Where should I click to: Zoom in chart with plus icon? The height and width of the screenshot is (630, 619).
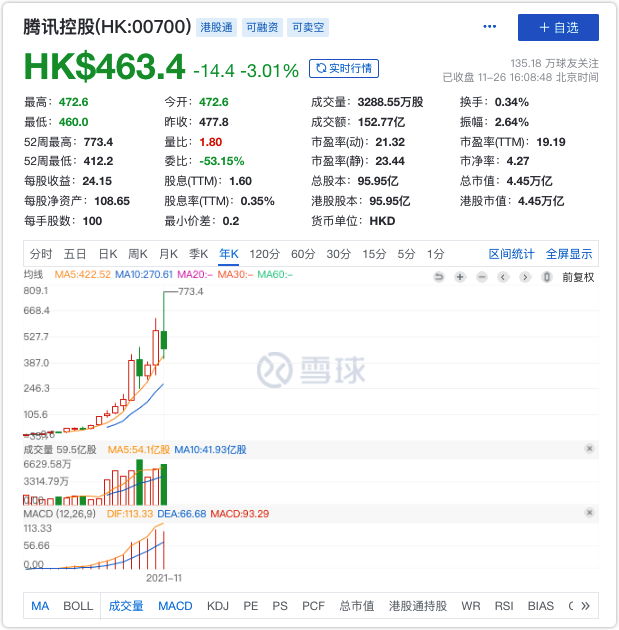(460, 277)
